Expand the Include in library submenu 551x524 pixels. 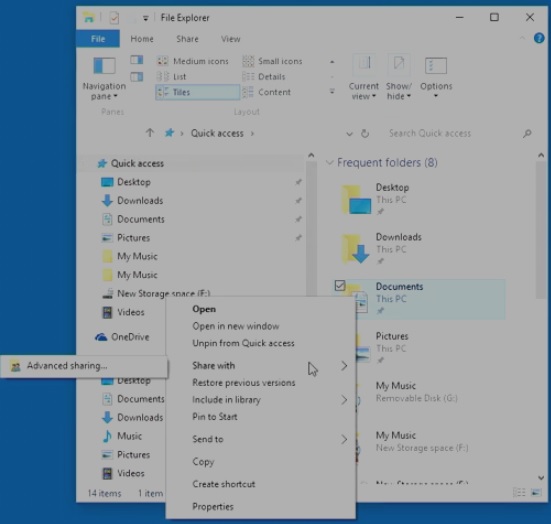(x=260, y=400)
